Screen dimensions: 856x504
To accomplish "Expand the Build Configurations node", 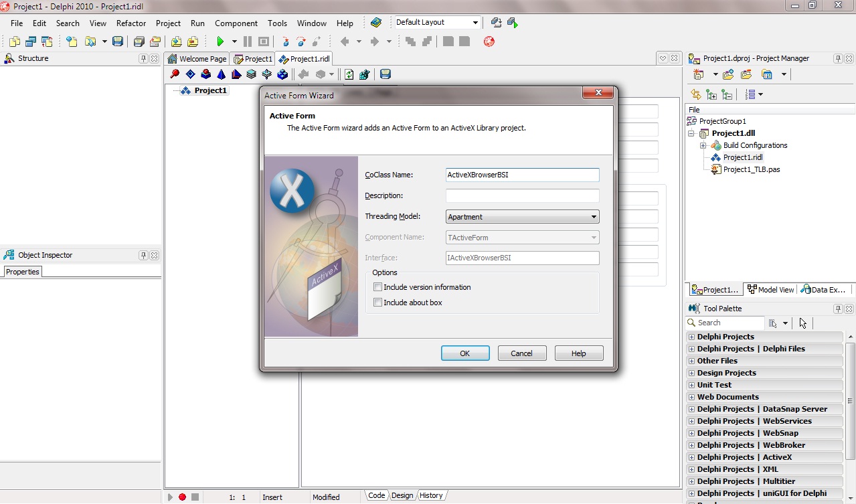I will pyautogui.click(x=703, y=145).
